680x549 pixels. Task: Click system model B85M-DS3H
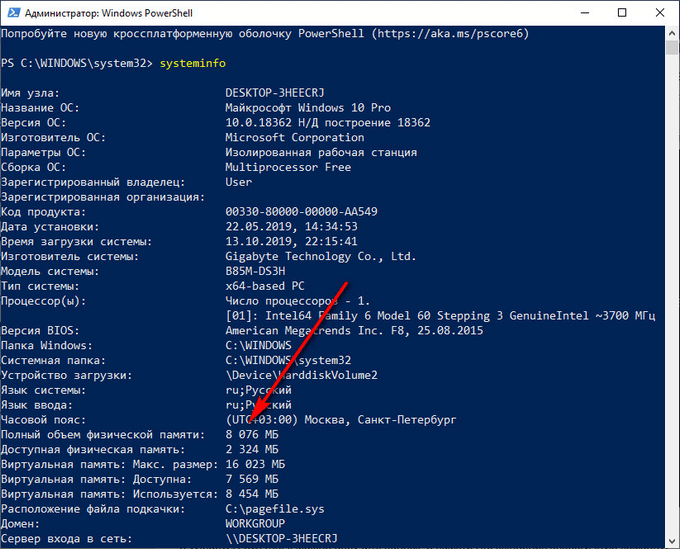point(255,271)
